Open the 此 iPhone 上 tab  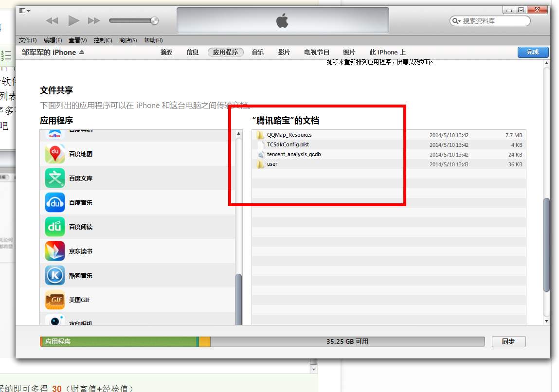(x=388, y=53)
